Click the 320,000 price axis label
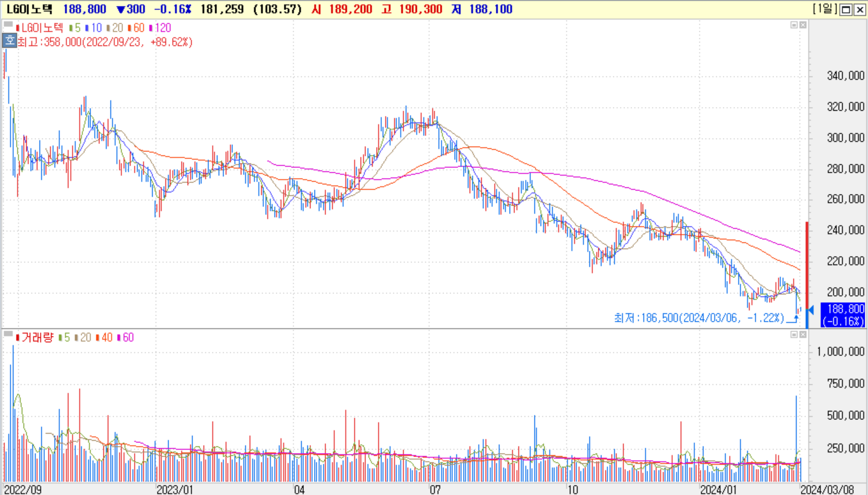This screenshot has width=868, height=495. point(846,107)
